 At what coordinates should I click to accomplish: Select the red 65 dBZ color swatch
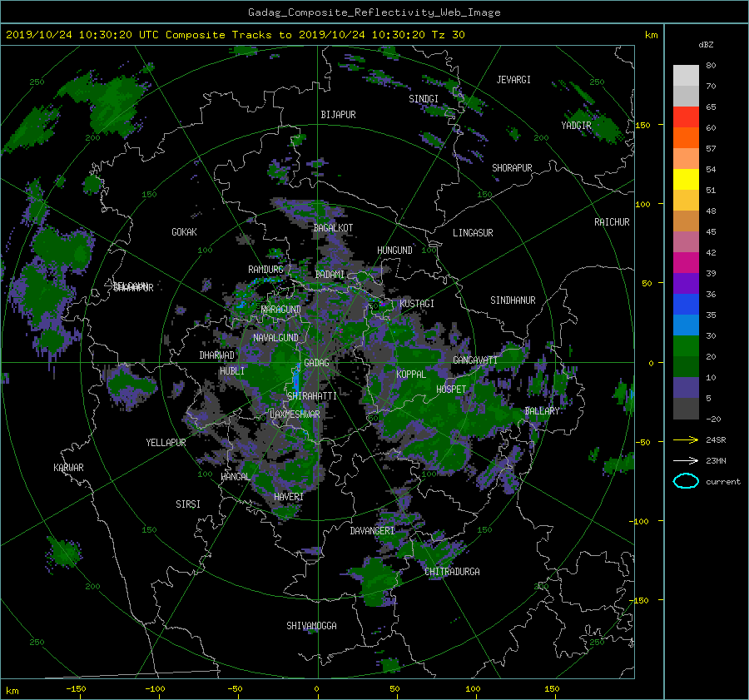(x=686, y=117)
